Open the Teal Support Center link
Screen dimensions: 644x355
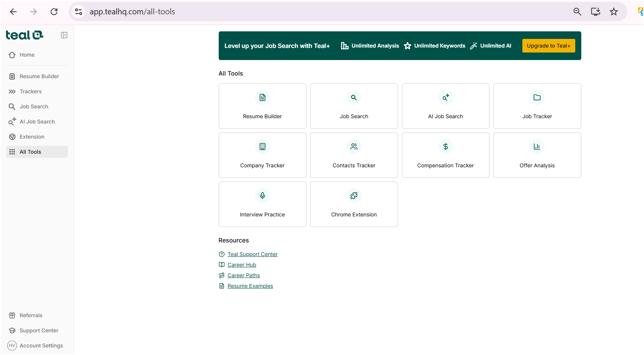pyautogui.click(x=252, y=254)
